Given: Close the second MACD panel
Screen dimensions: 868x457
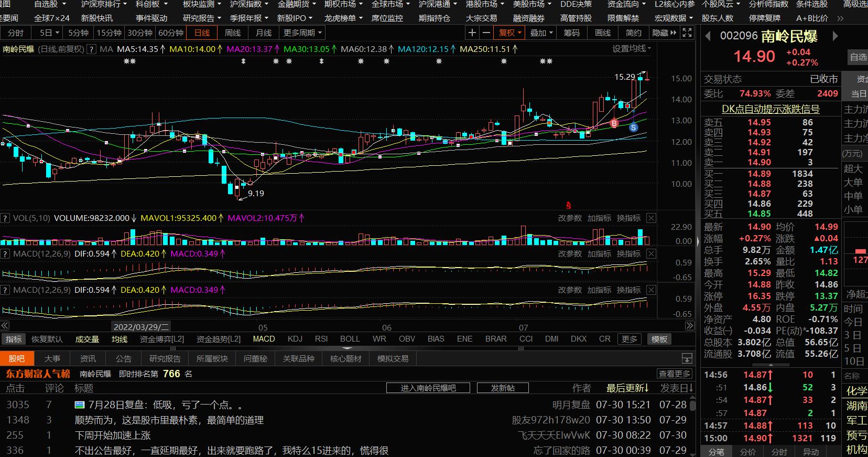Looking at the screenshot, I should (x=651, y=290).
